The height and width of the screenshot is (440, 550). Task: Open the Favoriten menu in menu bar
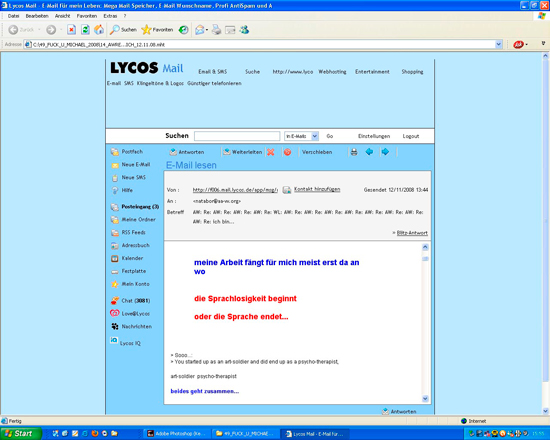point(87,16)
